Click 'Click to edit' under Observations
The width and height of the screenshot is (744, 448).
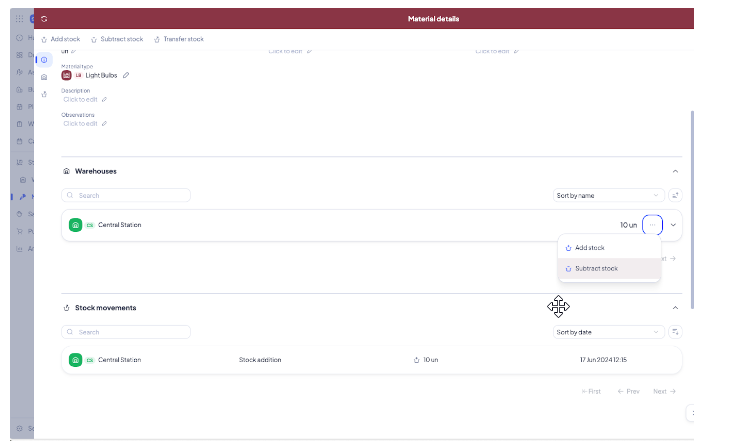click(80, 124)
